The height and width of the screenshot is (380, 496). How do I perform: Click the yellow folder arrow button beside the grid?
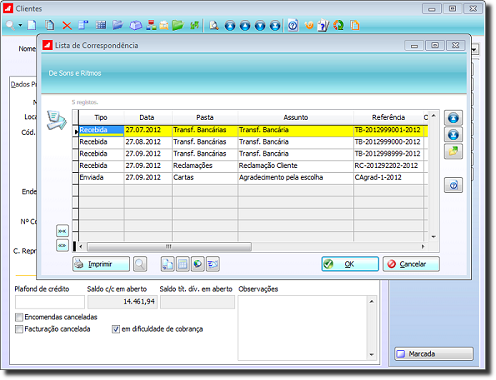[x=453, y=151]
